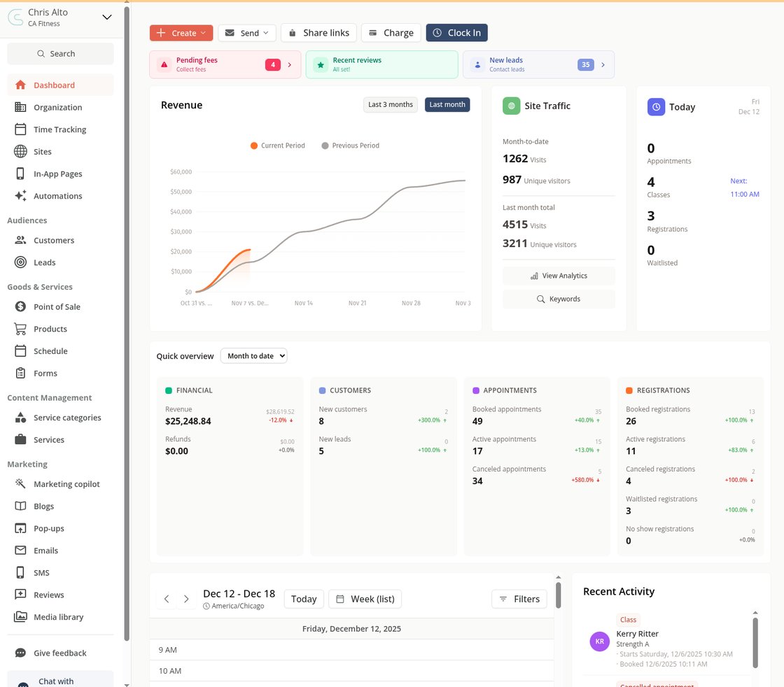Expand New leads chevron arrow

603,64
